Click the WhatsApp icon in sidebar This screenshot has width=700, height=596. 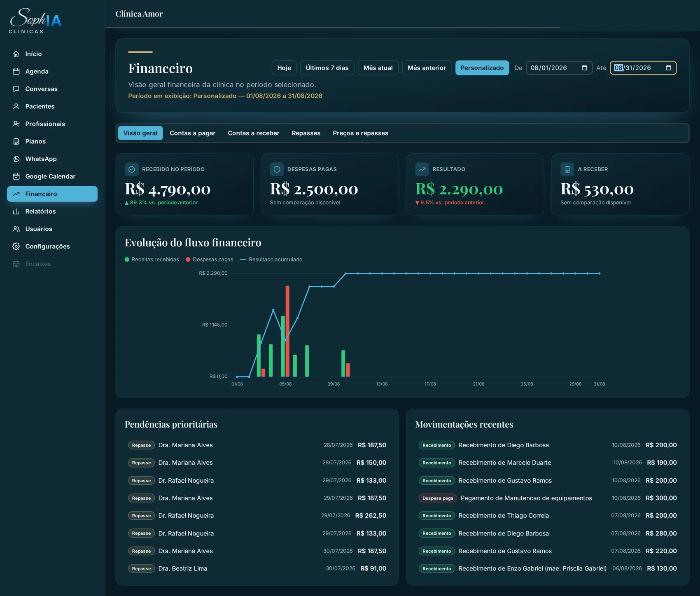16,159
